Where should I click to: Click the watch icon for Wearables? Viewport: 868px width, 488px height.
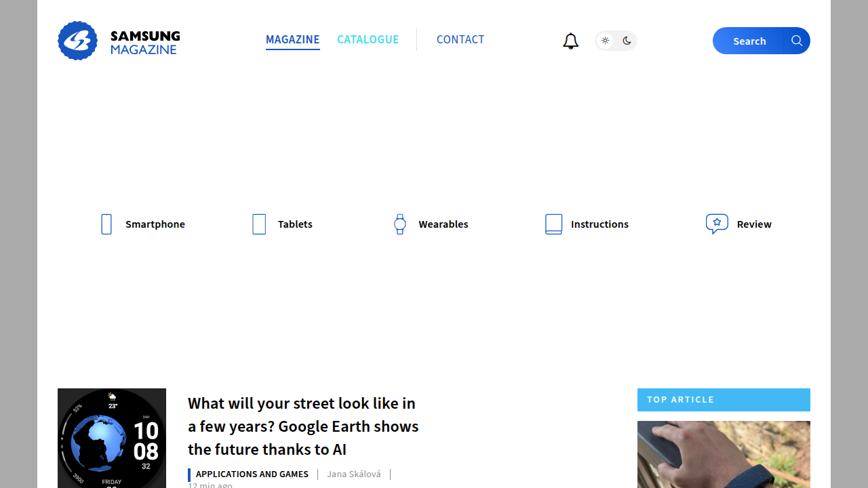400,224
